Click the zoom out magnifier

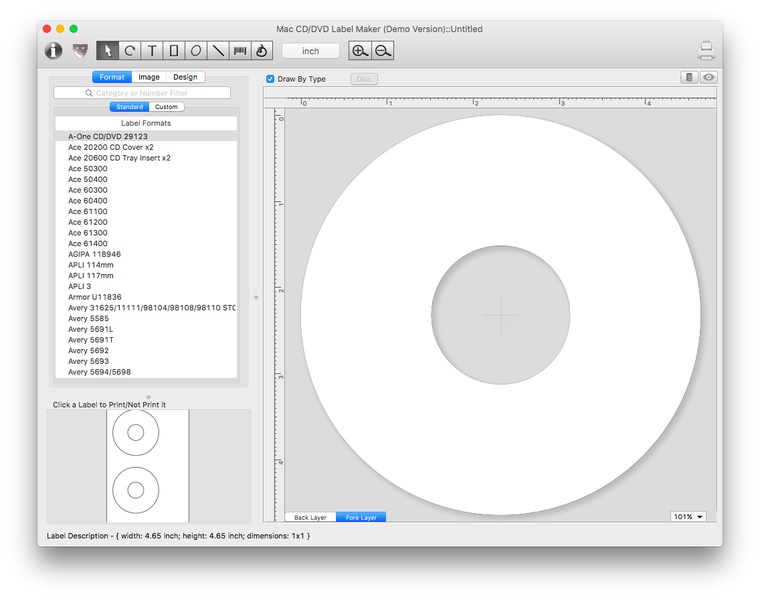coord(382,50)
